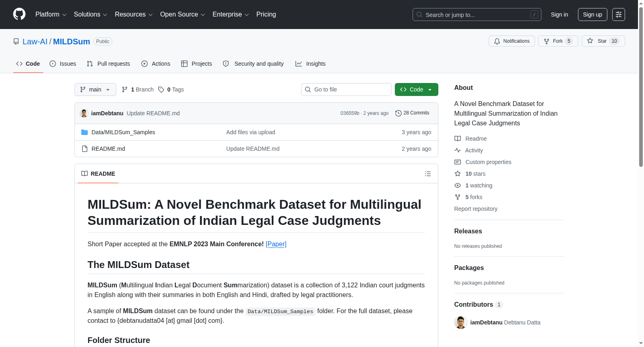Click the Packages heading link
Screen dimensions: 644x347
tap(469, 268)
